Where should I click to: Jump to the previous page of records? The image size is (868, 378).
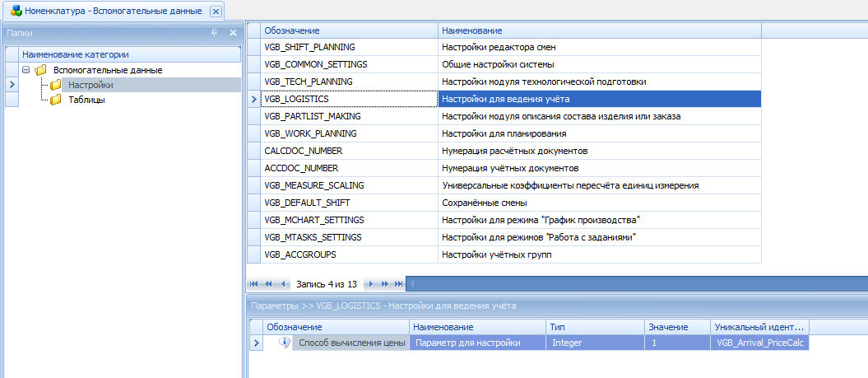pos(269,284)
